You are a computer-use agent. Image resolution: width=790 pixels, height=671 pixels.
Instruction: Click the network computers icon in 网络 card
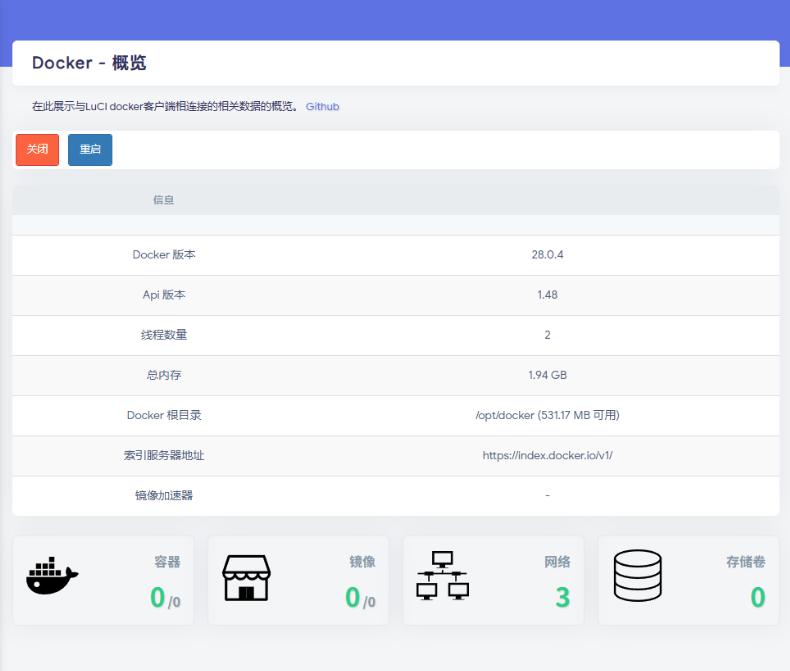(442, 575)
